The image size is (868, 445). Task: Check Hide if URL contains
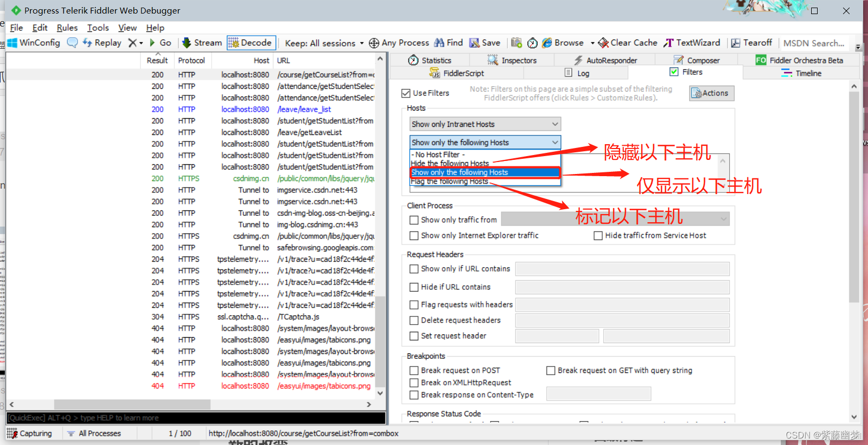click(414, 287)
